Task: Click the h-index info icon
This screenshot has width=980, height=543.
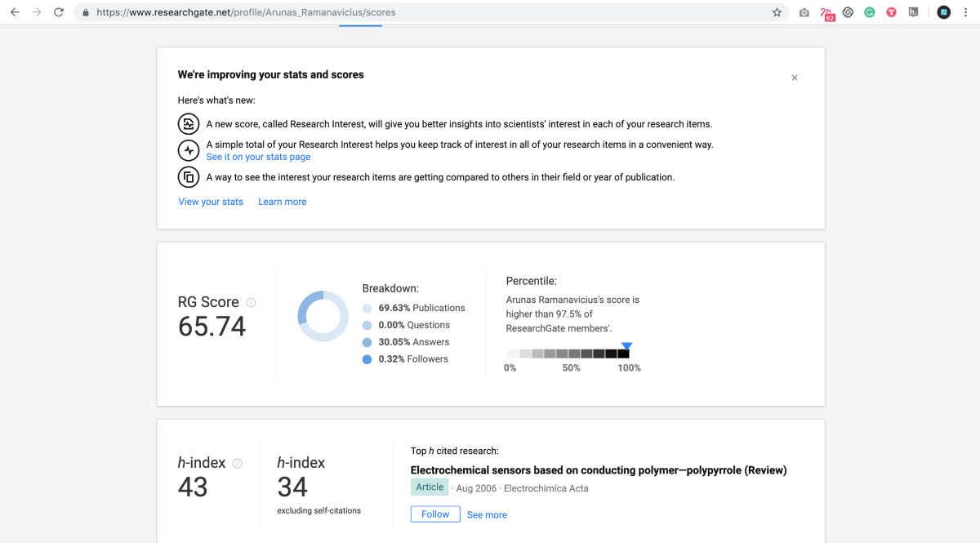Action: point(238,463)
